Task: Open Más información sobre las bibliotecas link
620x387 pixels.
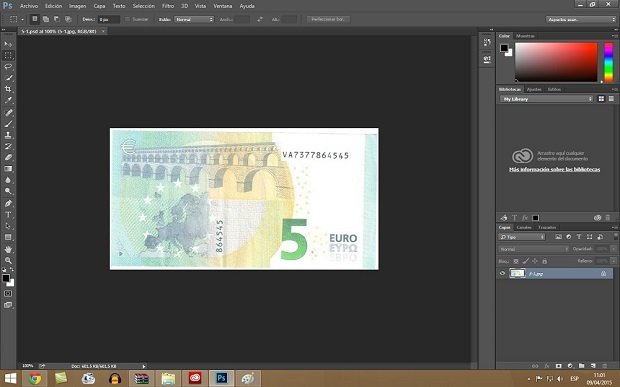Action: [x=554, y=170]
